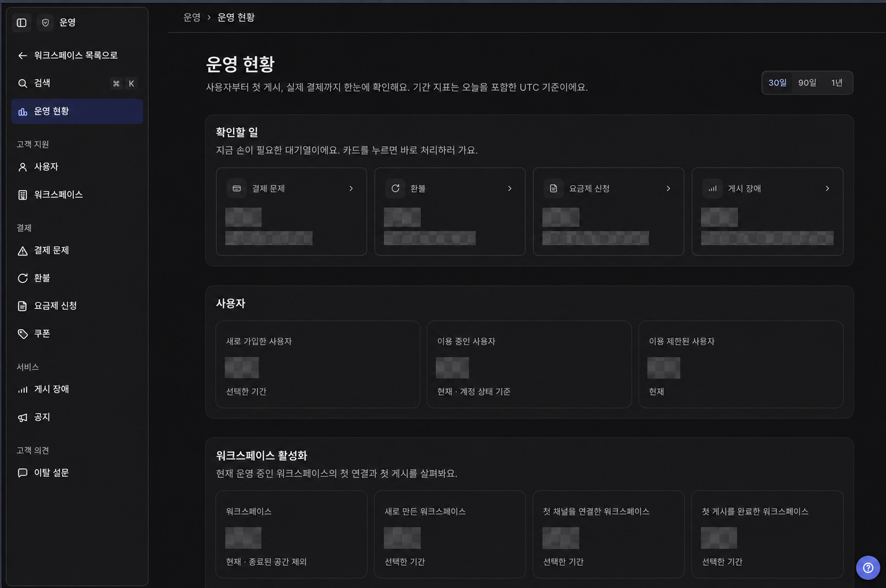Open 요금제 신청 card via its chevron
This screenshot has height=588, width=886.
tap(668, 188)
